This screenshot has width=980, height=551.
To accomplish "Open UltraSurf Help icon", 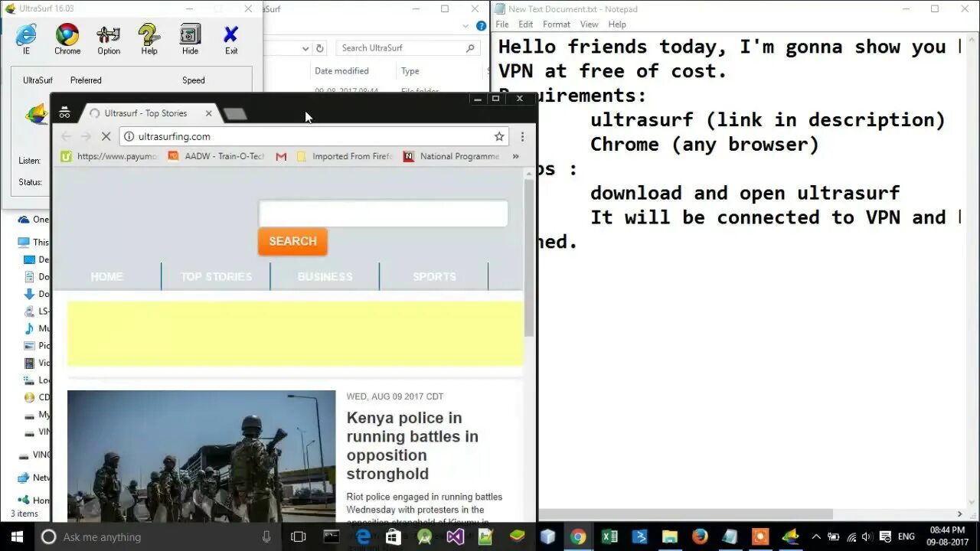I will tap(149, 39).
